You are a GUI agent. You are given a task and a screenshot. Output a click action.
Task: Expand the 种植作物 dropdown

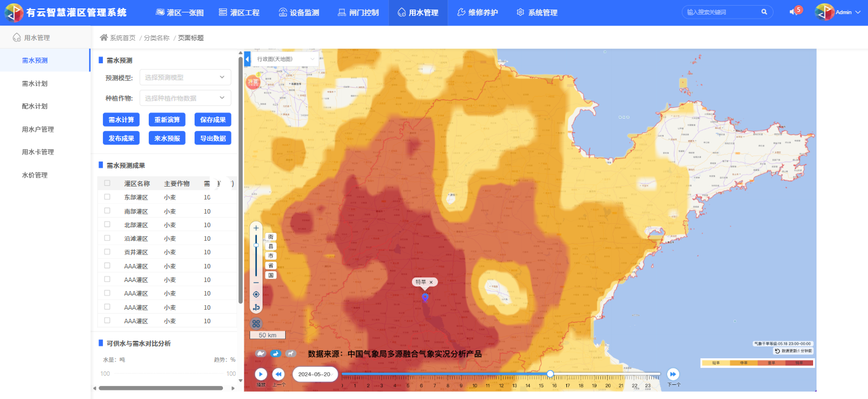point(184,98)
